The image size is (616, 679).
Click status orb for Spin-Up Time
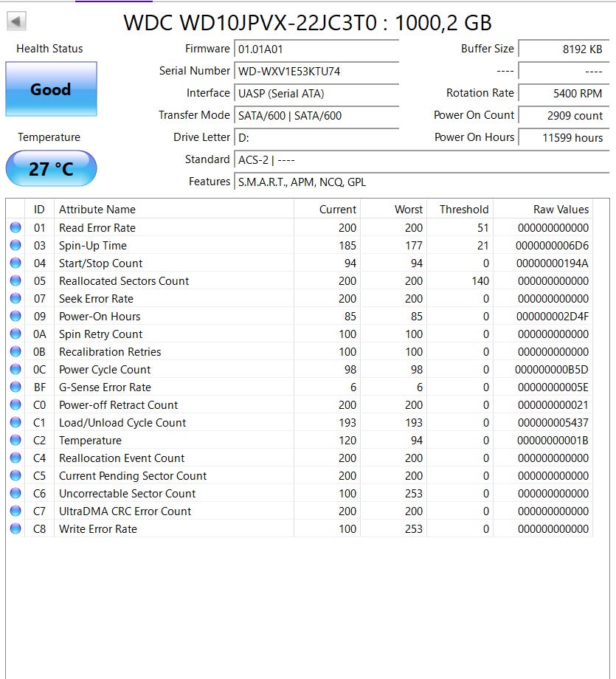click(x=15, y=245)
